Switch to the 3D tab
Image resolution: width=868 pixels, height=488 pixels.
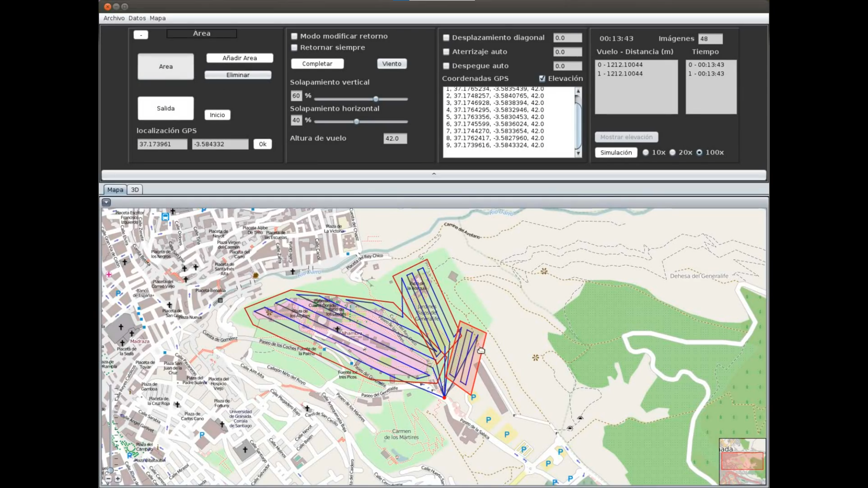click(135, 190)
